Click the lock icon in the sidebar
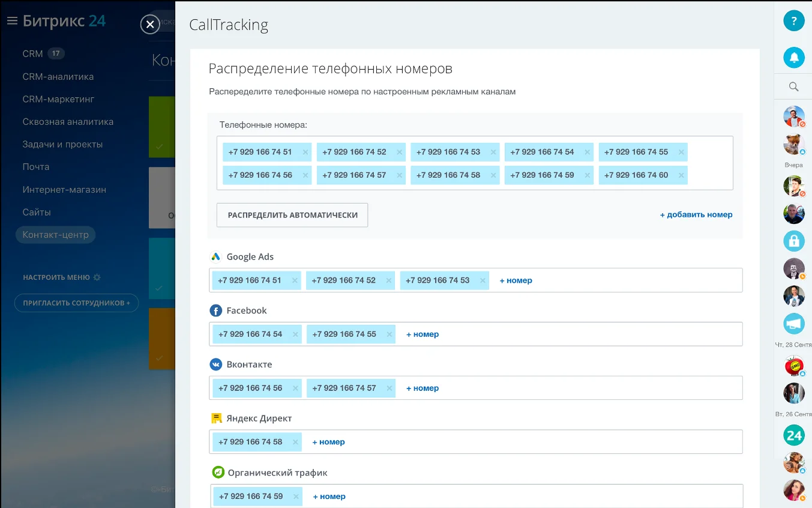Image resolution: width=812 pixels, height=508 pixels. [x=793, y=241]
